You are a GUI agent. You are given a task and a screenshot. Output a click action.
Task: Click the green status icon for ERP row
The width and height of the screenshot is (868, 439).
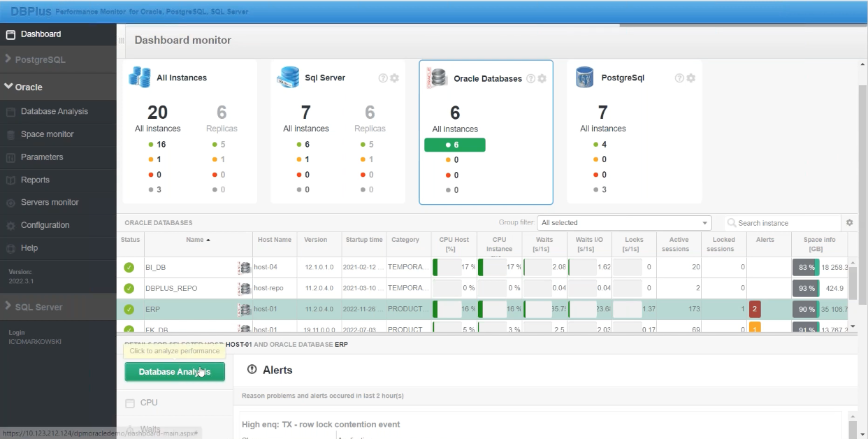[129, 309]
